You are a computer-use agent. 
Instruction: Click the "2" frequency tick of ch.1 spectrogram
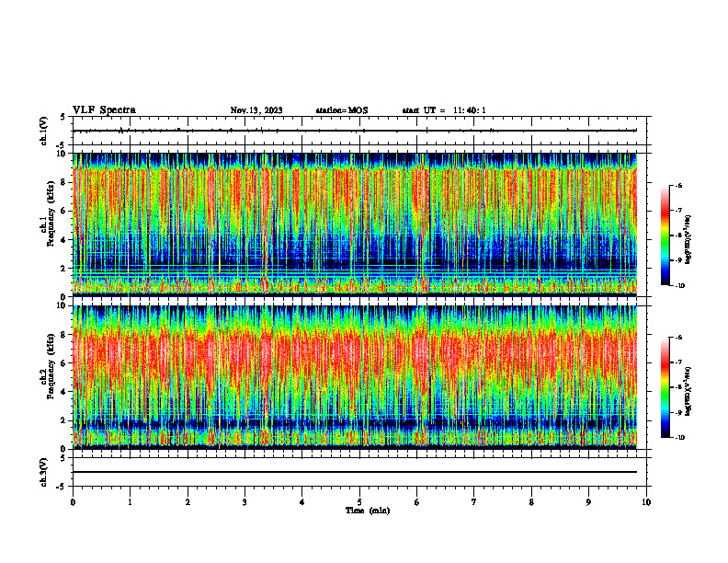tap(64, 269)
